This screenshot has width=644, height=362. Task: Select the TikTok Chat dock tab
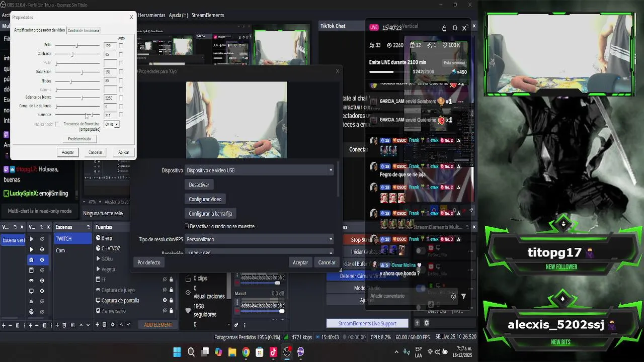tap(333, 26)
